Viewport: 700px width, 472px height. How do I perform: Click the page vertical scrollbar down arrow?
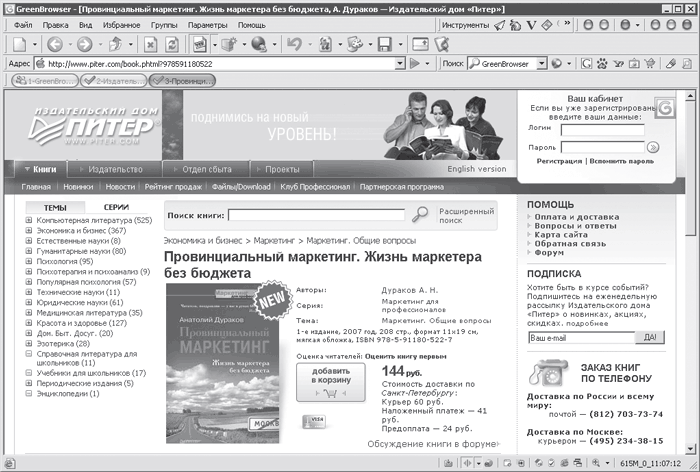(690, 448)
